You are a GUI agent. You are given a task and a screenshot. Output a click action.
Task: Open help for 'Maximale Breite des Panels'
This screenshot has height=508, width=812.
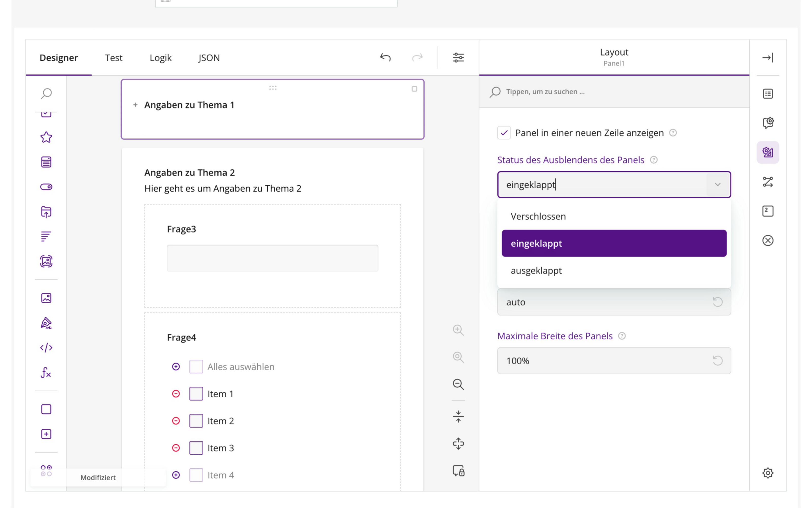tap(622, 336)
